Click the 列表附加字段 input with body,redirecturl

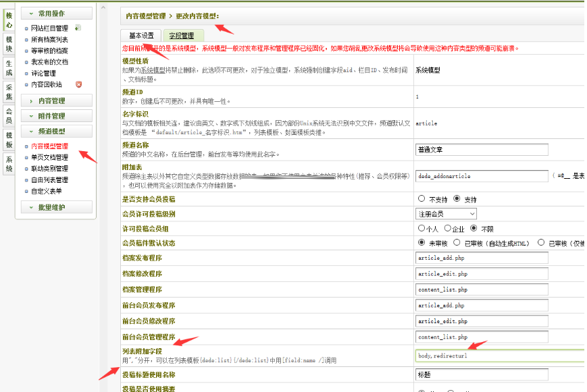click(x=500, y=356)
